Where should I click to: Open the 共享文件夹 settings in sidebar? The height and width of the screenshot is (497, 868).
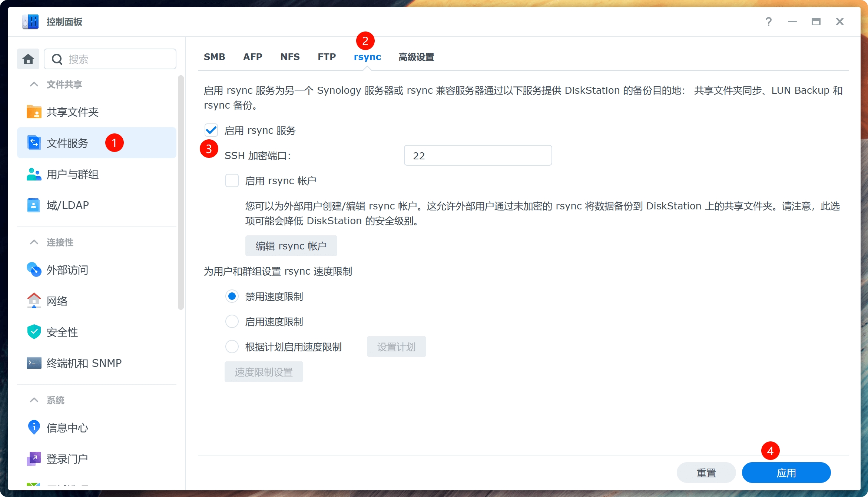72,112
